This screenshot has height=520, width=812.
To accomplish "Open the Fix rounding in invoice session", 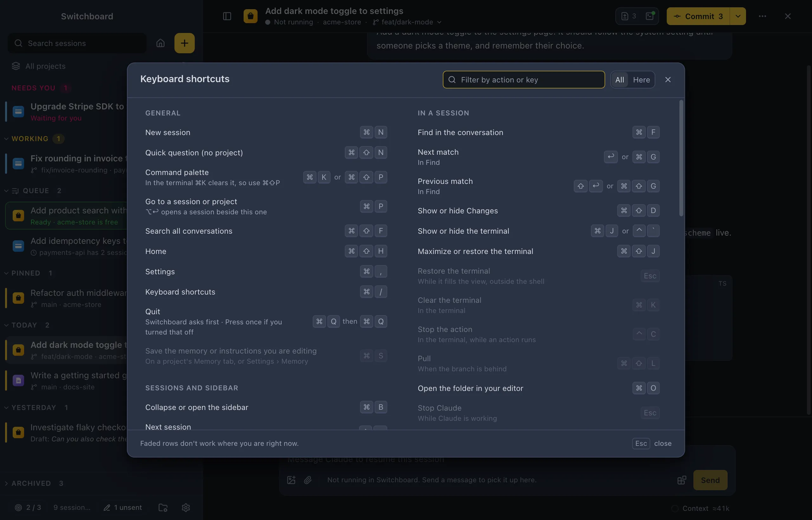I will 66,164.
